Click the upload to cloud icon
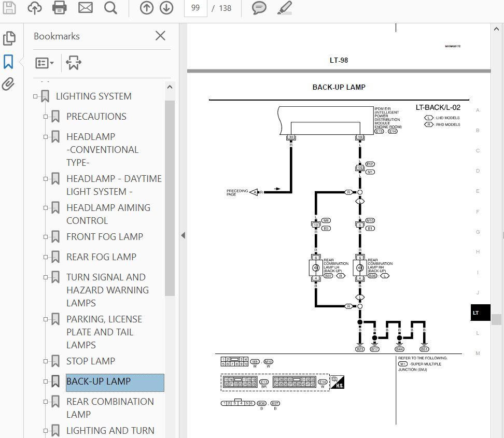The width and height of the screenshot is (504, 438). 34,8
